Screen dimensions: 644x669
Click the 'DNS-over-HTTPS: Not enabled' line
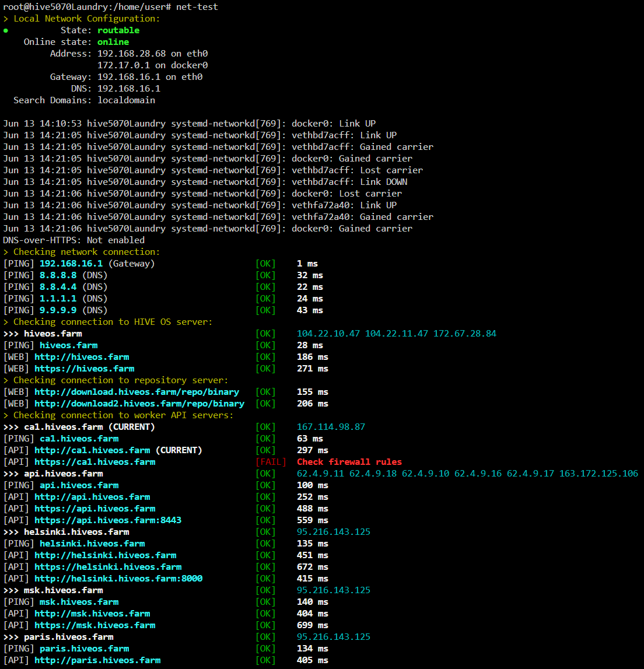point(74,240)
